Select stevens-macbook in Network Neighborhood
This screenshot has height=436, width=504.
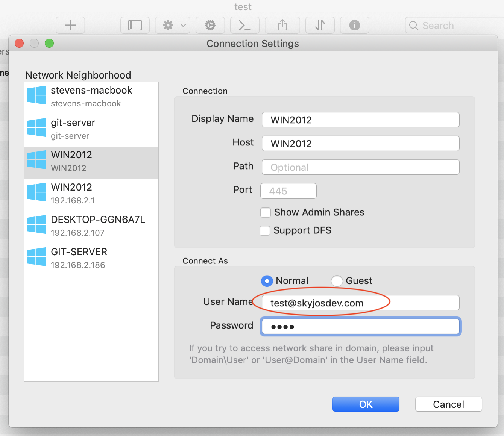pyautogui.click(x=91, y=97)
